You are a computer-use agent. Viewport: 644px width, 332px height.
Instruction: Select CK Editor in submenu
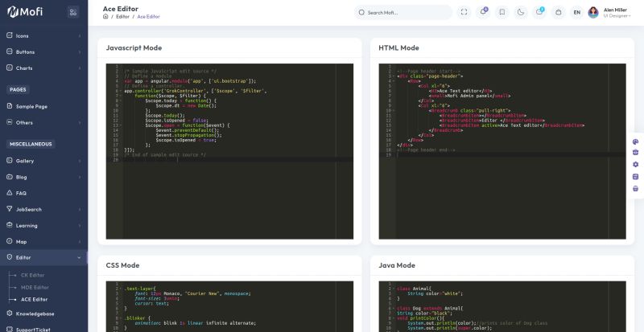pos(32,276)
